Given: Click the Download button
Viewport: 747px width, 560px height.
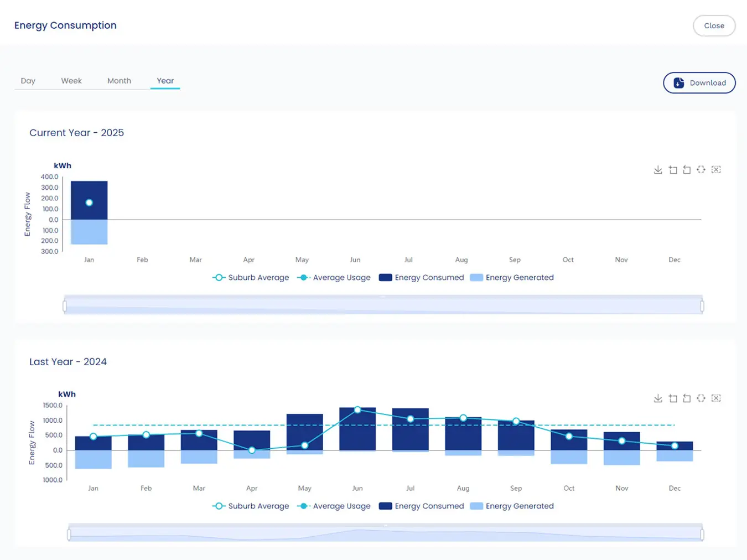Looking at the screenshot, I should (x=699, y=83).
